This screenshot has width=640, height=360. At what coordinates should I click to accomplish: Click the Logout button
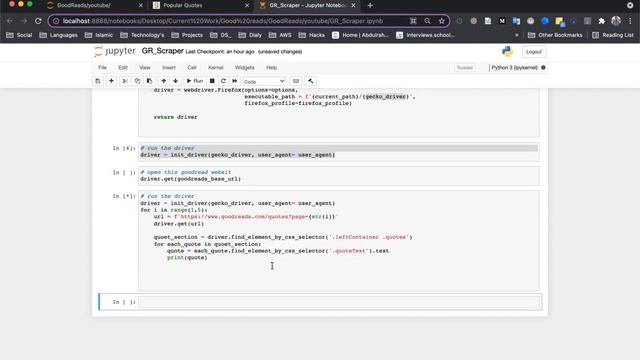pyautogui.click(x=533, y=52)
